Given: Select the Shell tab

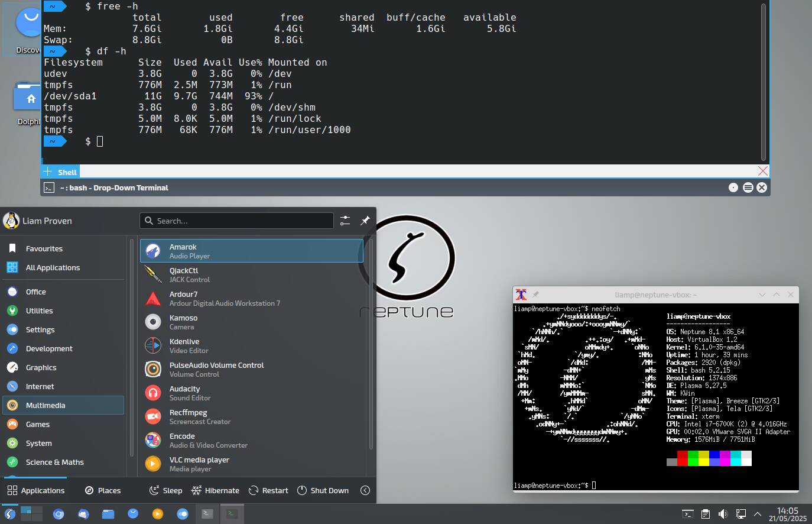Looking at the screenshot, I should coord(67,172).
